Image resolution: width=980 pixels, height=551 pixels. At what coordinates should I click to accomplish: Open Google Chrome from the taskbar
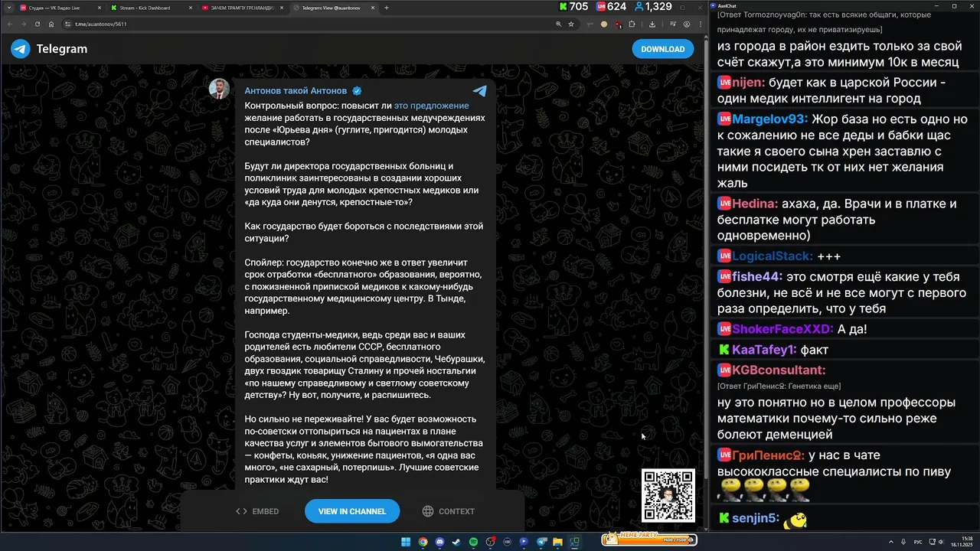pyautogui.click(x=423, y=542)
